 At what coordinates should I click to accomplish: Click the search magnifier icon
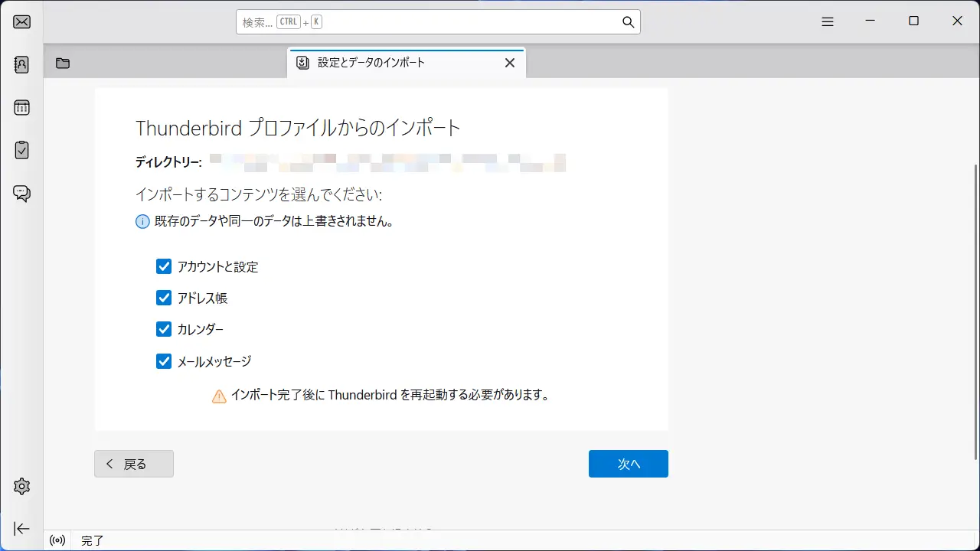click(x=628, y=22)
